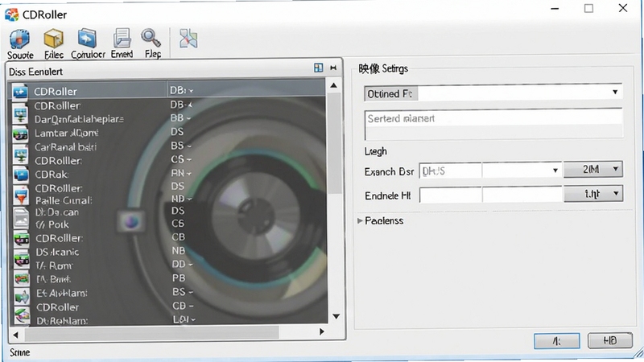The image size is (644, 362).
Task: Click the A: button at bottom right
Action: [557, 341]
